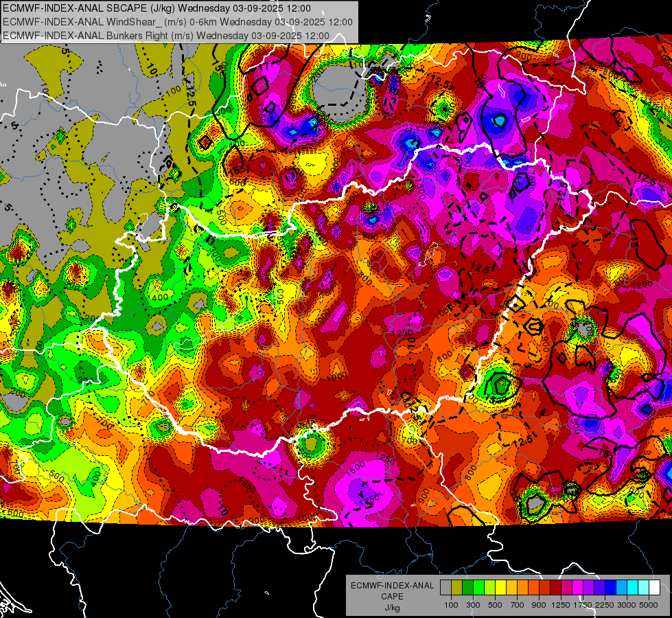The image size is (672, 618).
Task: Click the 500 legend scale value
Action: pyautogui.click(x=495, y=605)
